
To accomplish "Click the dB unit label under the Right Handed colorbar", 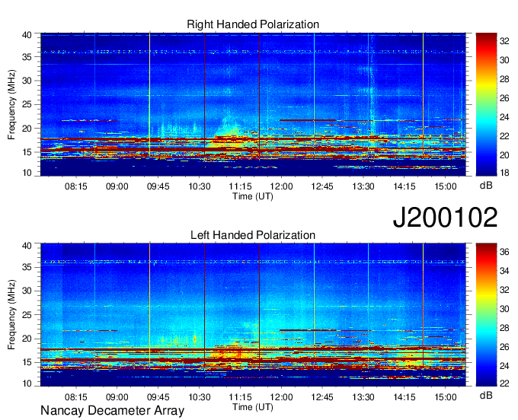I will pos(486,186).
